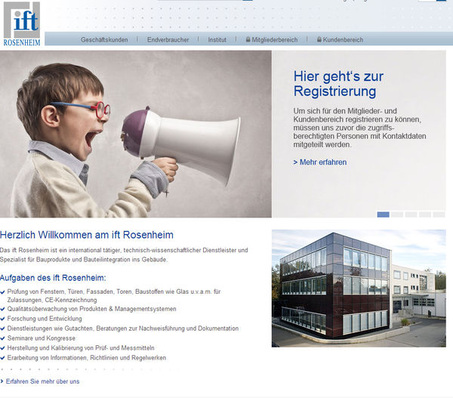The image size is (453, 398).
Task: Click arrow icon before Erfahren Sie mehr
Action: point(2,381)
